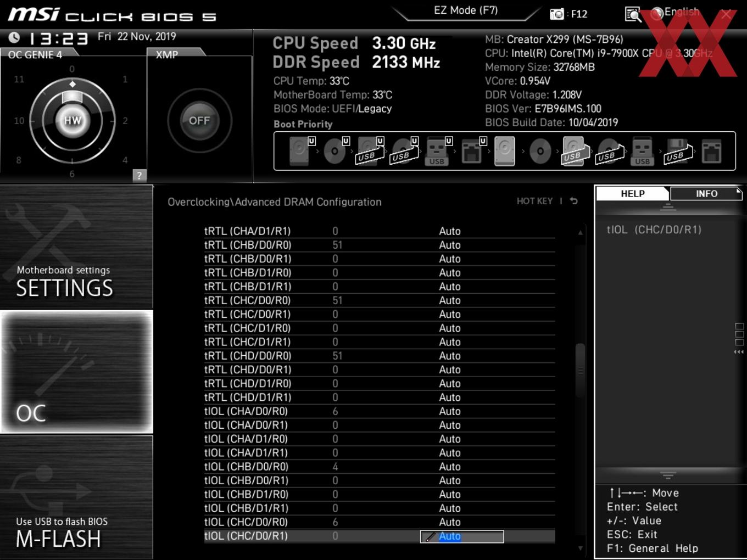
Task: Select legacy hard disk boot icon
Action: (505, 151)
